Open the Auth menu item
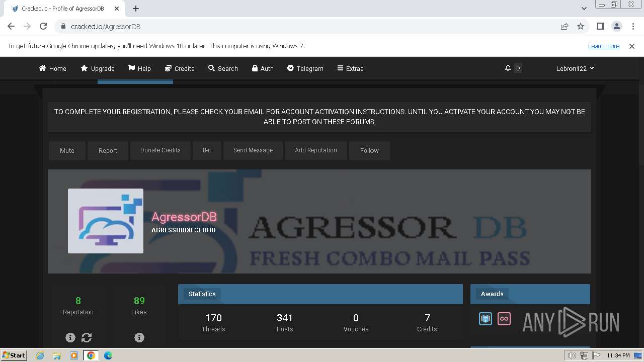The image size is (644, 362). pos(263,68)
